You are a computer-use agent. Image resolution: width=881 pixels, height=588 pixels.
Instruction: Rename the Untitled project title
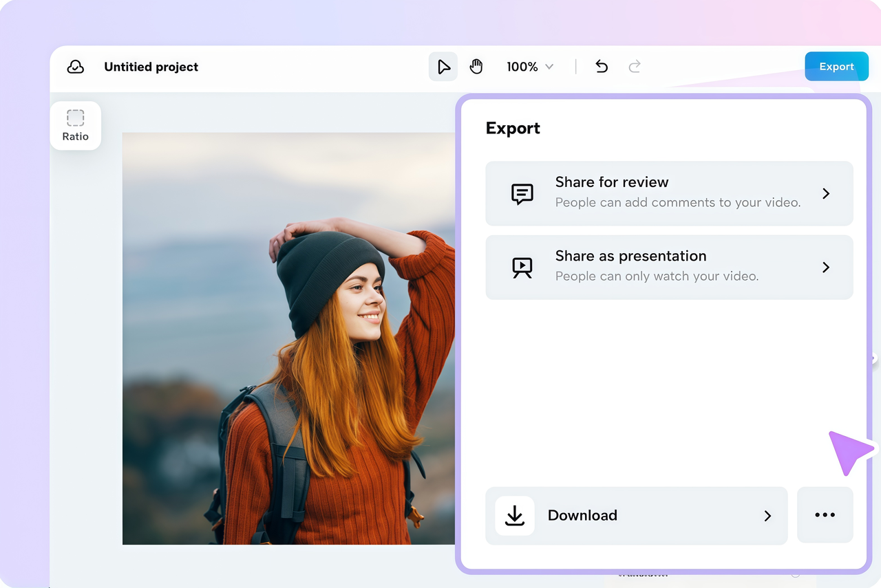(151, 66)
